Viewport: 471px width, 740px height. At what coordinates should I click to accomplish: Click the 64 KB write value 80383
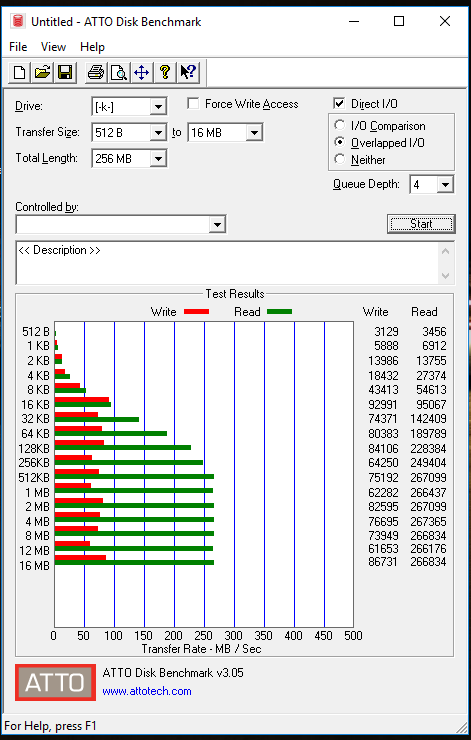point(383,433)
